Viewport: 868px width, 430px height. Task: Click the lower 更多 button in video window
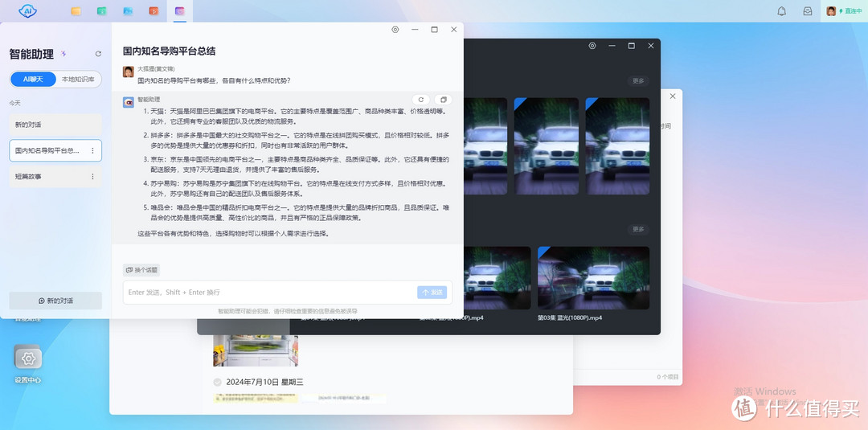pos(638,229)
